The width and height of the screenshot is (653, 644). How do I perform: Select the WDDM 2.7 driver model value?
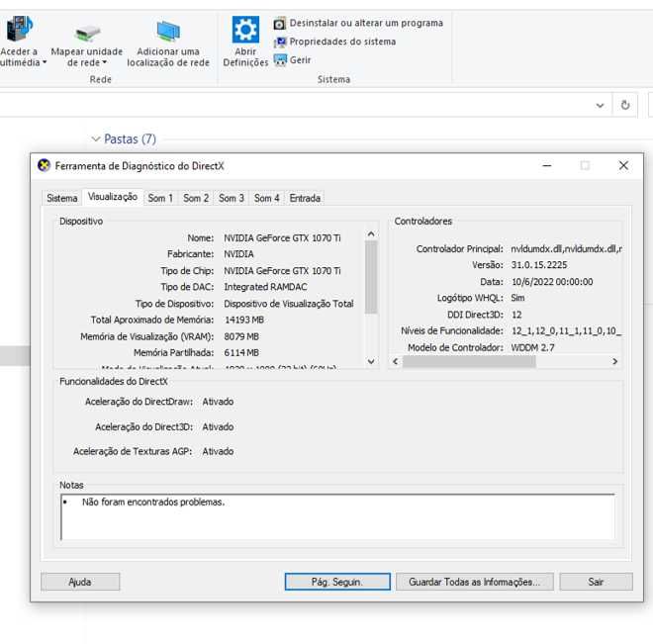(x=532, y=347)
